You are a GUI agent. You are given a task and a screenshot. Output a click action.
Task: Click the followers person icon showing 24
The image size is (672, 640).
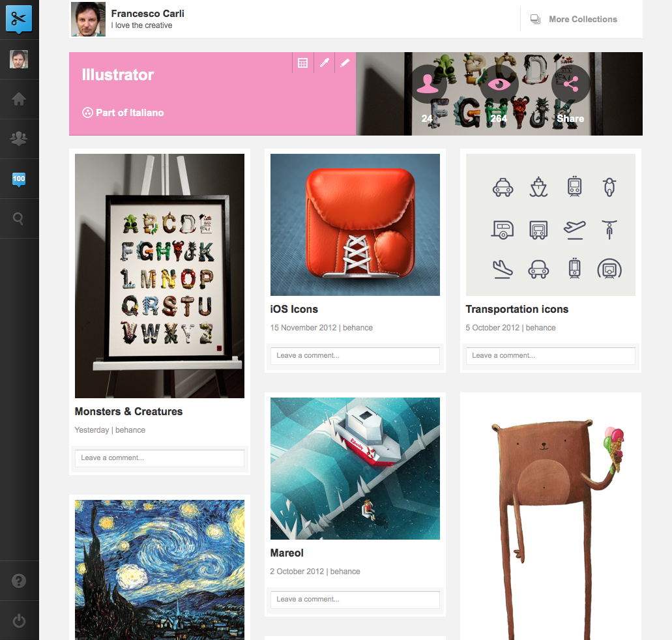[428, 84]
